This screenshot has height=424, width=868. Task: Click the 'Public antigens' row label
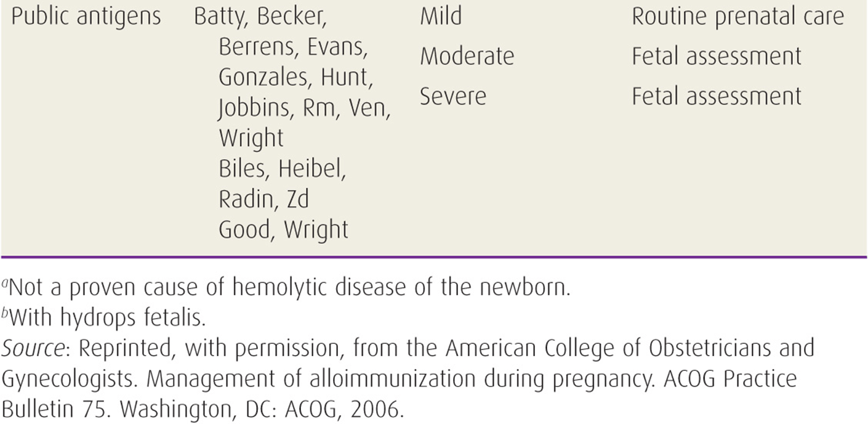pos(86,17)
